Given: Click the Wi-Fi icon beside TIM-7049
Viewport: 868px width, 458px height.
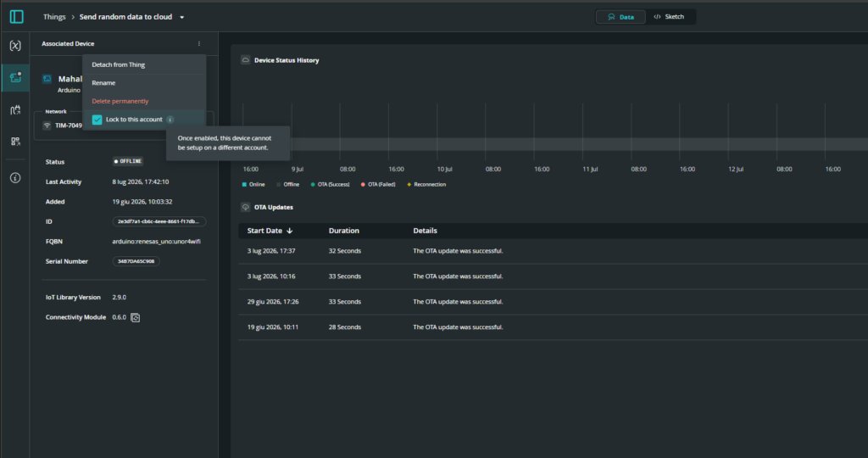Looking at the screenshot, I should [47, 126].
